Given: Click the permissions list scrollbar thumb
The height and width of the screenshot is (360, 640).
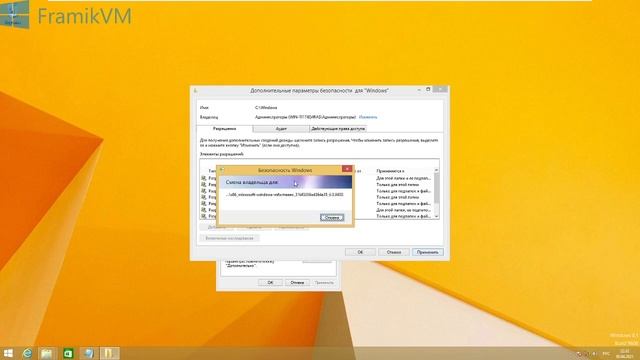Looking at the screenshot, I should click(436, 188).
